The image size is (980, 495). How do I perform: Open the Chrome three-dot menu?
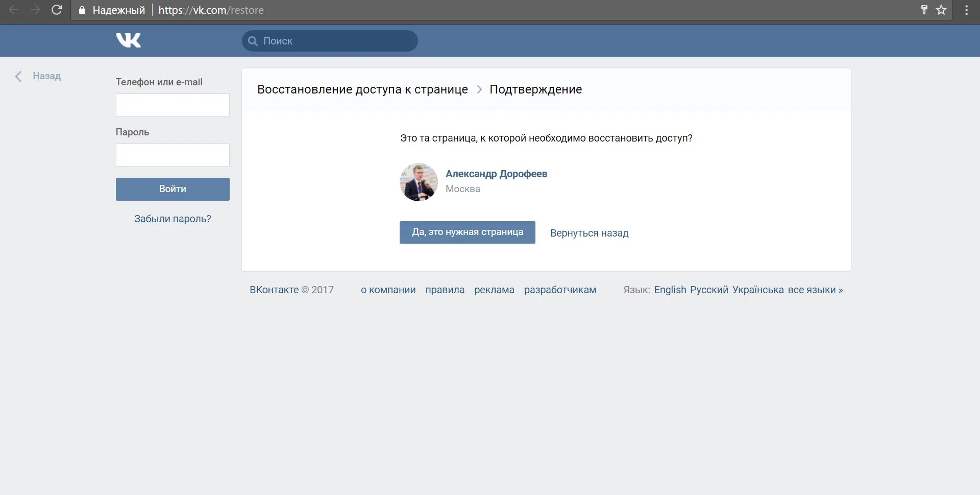coord(967,10)
